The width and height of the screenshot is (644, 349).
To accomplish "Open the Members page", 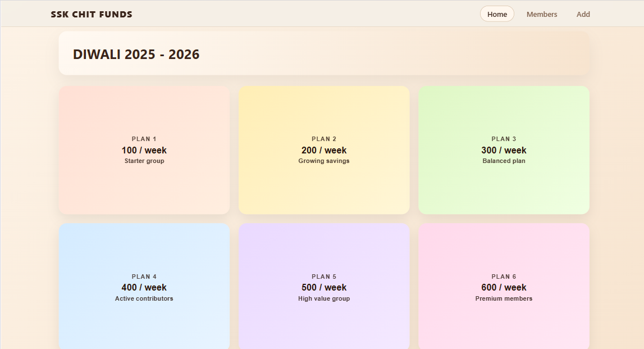I will 542,14.
